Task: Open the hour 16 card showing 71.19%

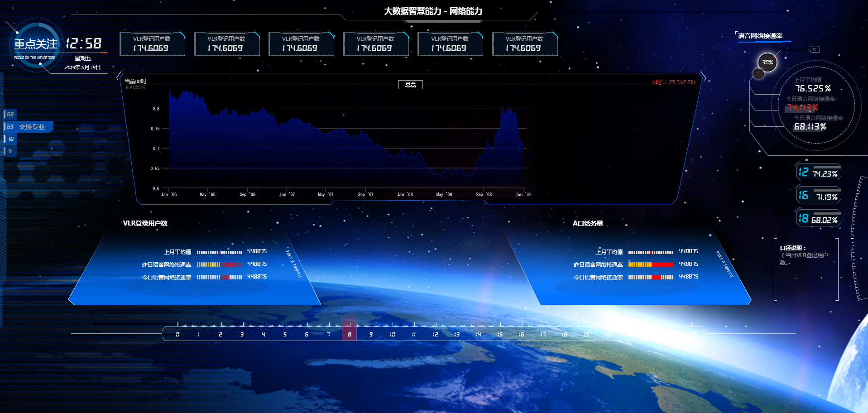Action: [x=819, y=195]
